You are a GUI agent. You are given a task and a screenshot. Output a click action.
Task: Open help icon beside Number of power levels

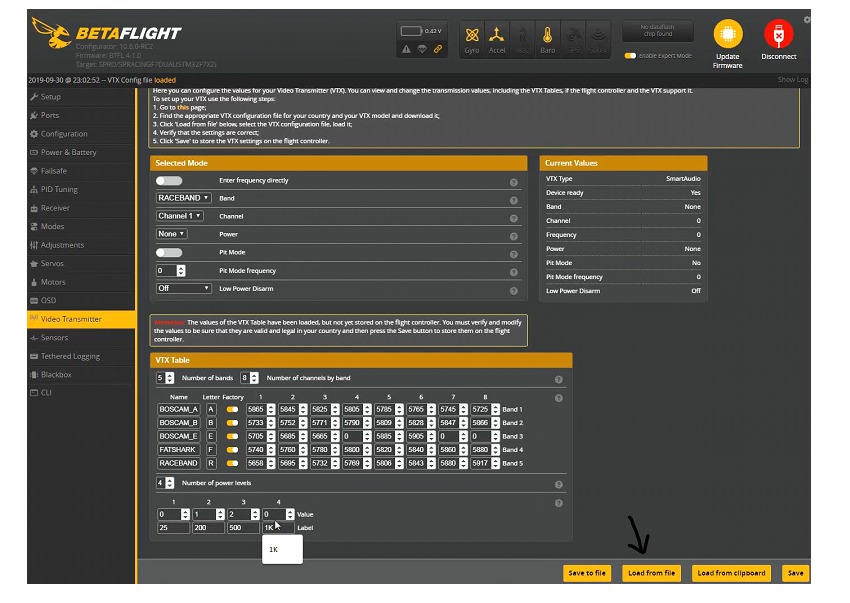pos(558,485)
